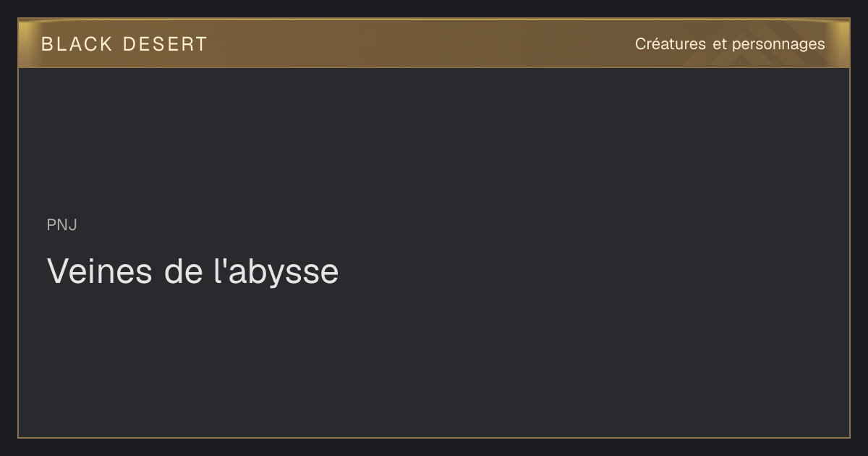Click the word BLACK in the logo
Image resolution: width=868 pixels, height=456 pixels.
point(77,44)
